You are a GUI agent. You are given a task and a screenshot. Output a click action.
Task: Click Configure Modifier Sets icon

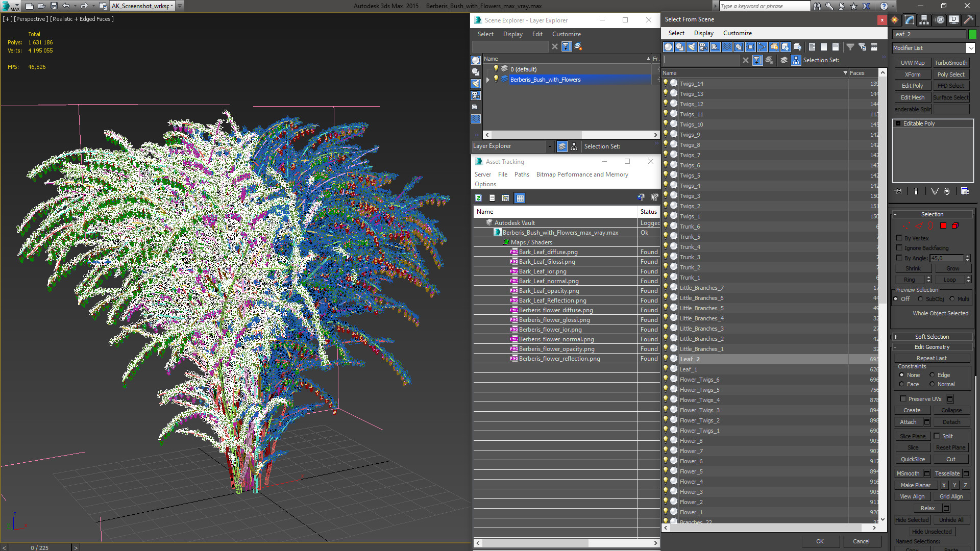(965, 191)
